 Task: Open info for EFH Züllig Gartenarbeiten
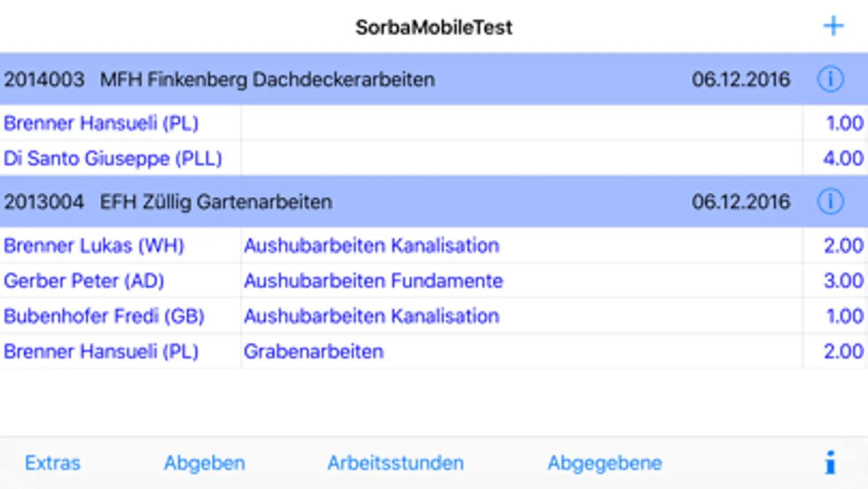pos(830,202)
